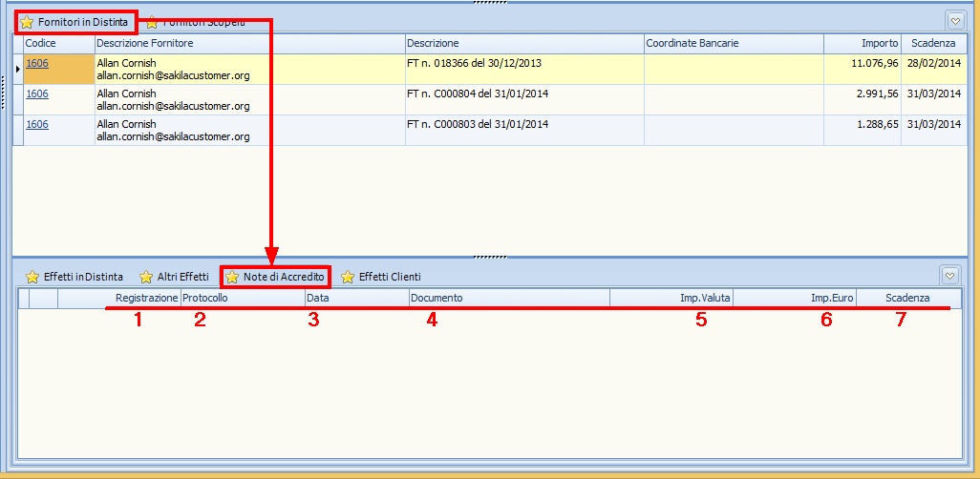Click the Descrizione Fornitore column header
This screenshot has height=479, width=980.
click(248, 44)
